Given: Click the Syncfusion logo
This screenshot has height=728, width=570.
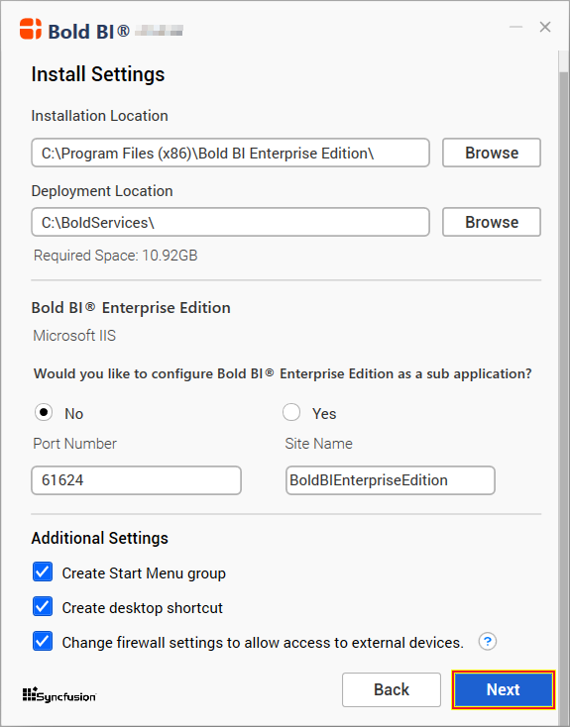Looking at the screenshot, I should tap(59, 695).
